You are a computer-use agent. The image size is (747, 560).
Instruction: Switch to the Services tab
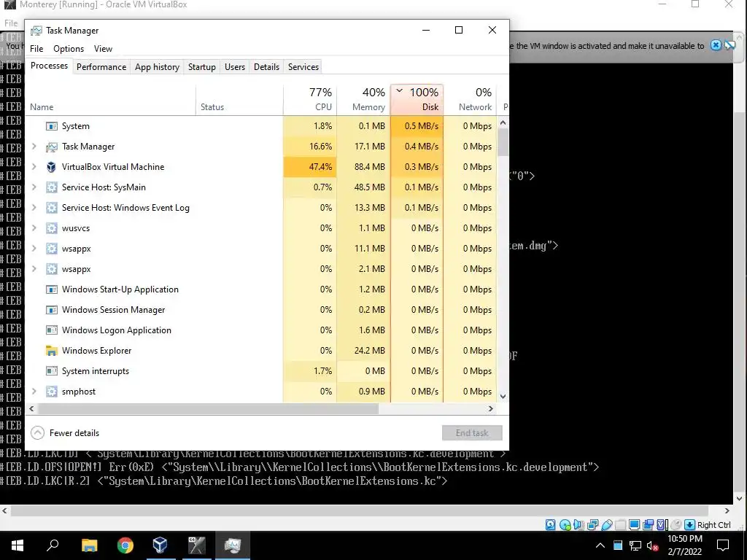pos(303,67)
